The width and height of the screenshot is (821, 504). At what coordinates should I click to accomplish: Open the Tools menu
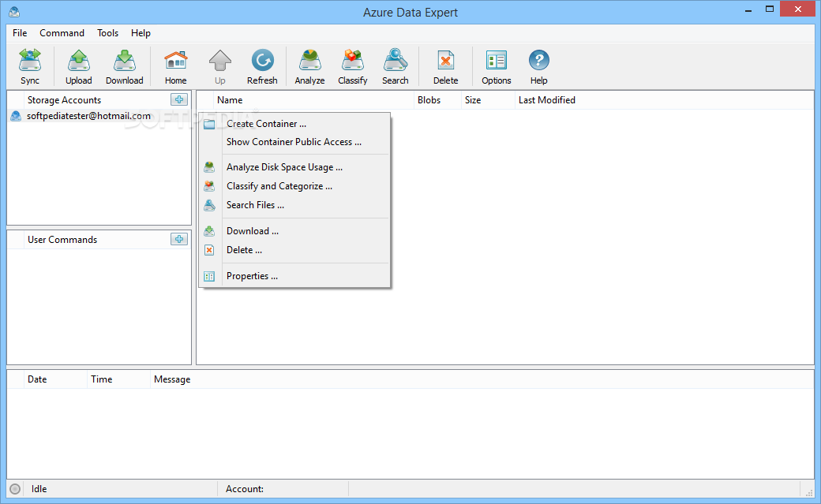(x=108, y=33)
